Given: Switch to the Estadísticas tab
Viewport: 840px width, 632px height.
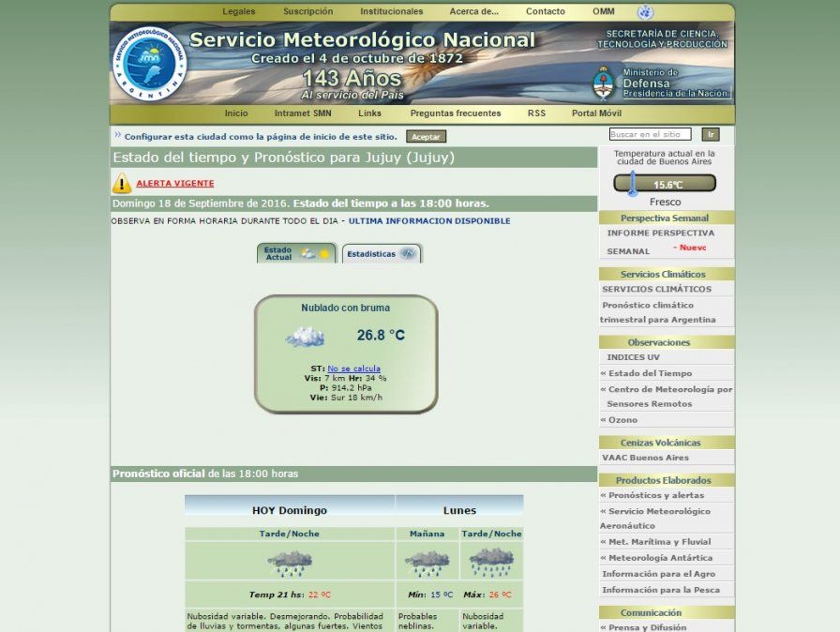Looking at the screenshot, I should coord(382,253).
